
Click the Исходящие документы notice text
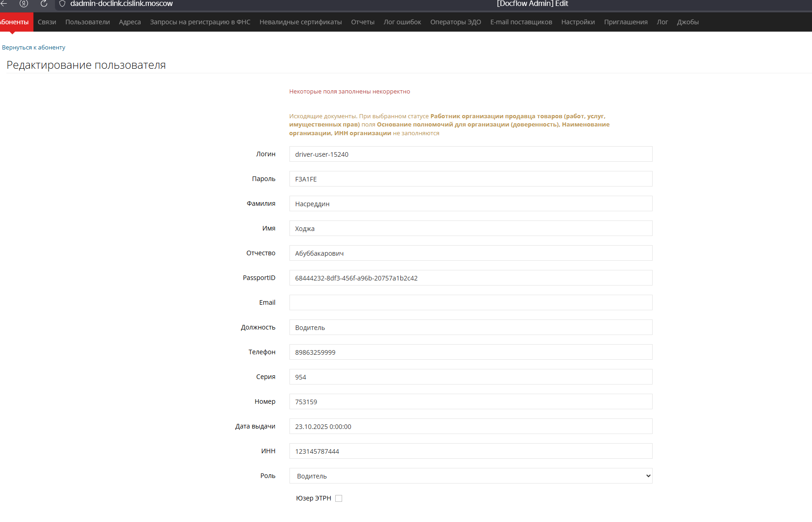[449, 125]
